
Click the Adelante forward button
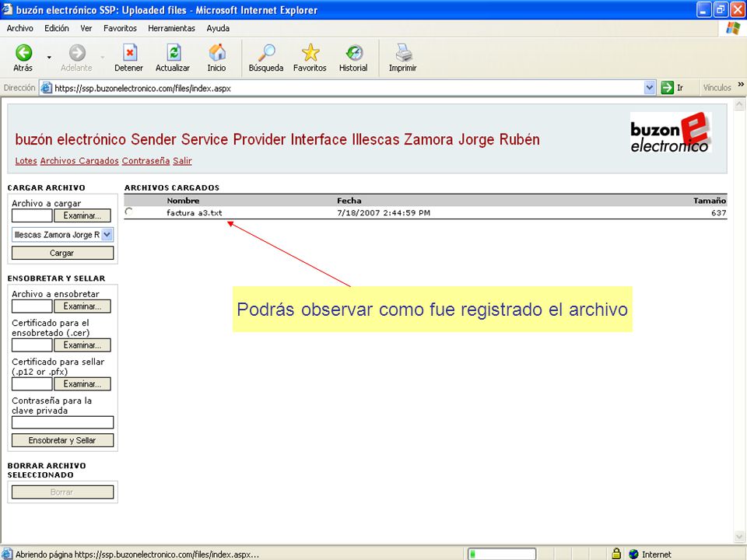[x=76, y=58]
